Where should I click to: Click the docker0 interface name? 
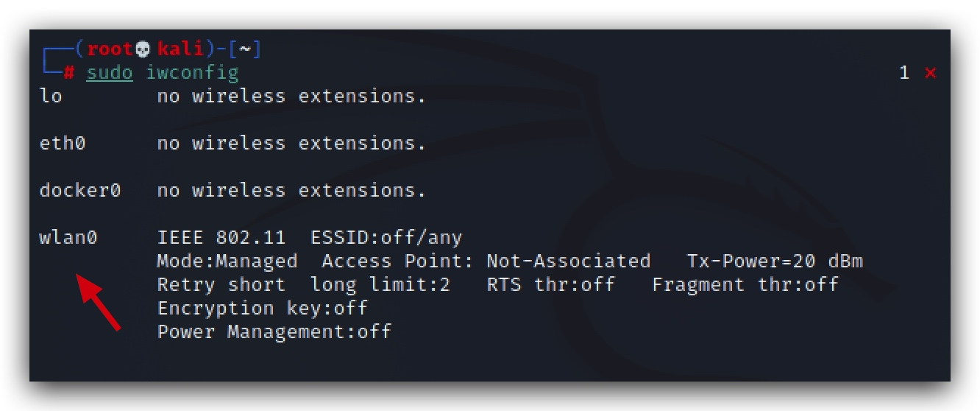80,191
